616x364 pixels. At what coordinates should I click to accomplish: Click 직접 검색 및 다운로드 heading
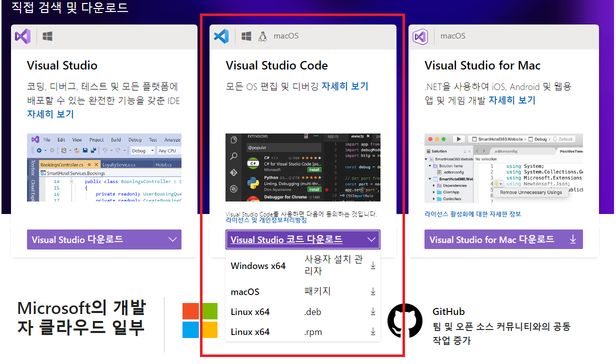tap(70, 7)
